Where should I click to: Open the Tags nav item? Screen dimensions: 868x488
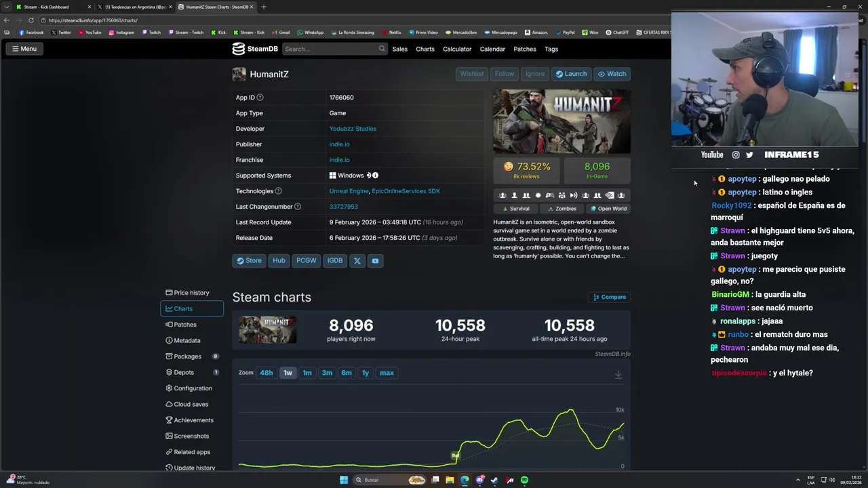[551, 49]
